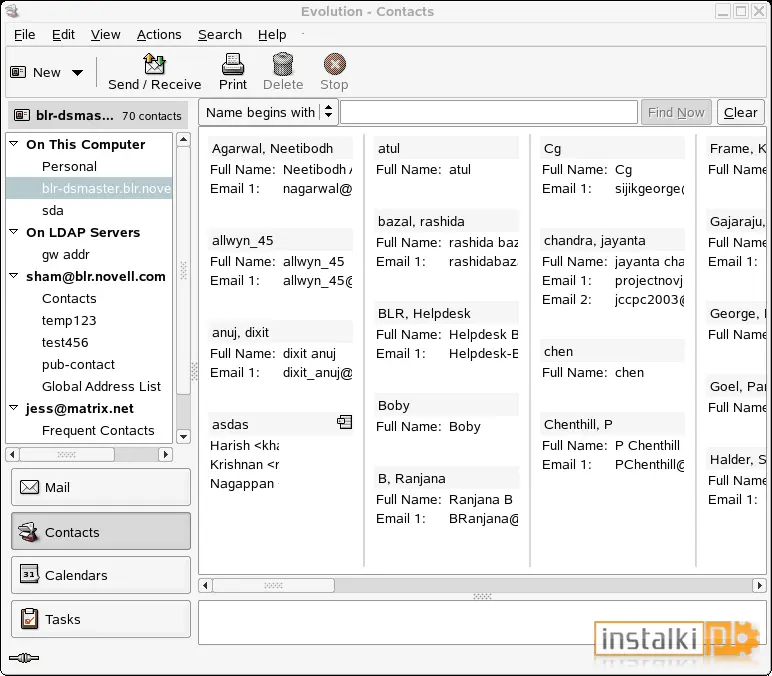This screenshot has width=772, height=676.
Task: Click the Stop toolbar icon
Action: click(x=334, y=64)
